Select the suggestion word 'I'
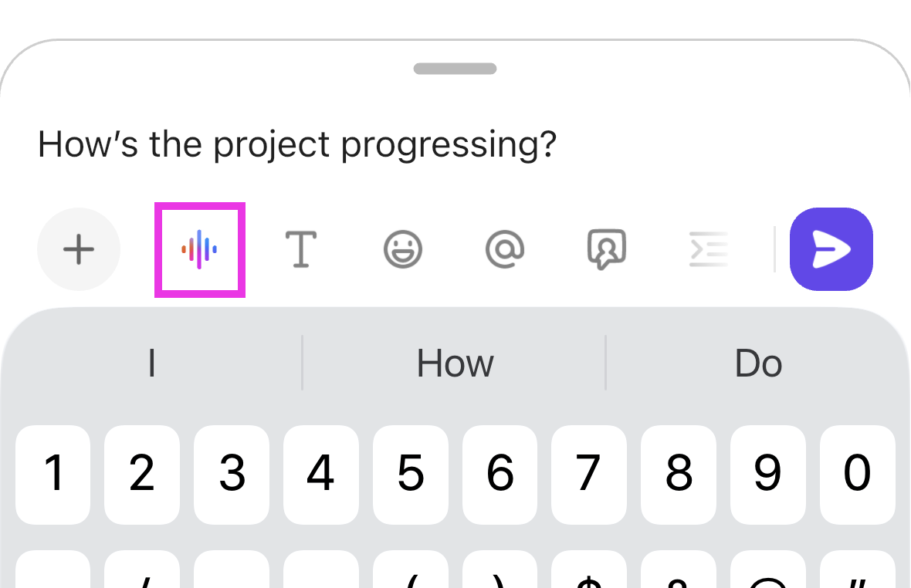 (x=151, y=363)
